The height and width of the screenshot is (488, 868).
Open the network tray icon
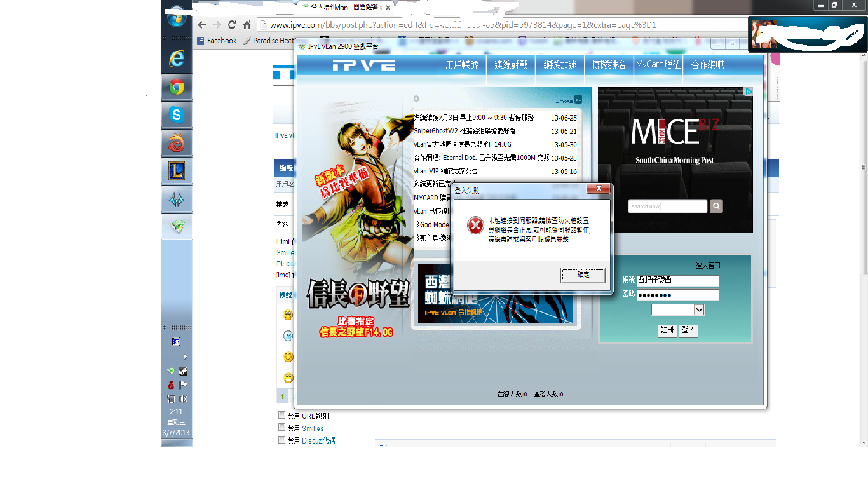(x=170, y=399)
